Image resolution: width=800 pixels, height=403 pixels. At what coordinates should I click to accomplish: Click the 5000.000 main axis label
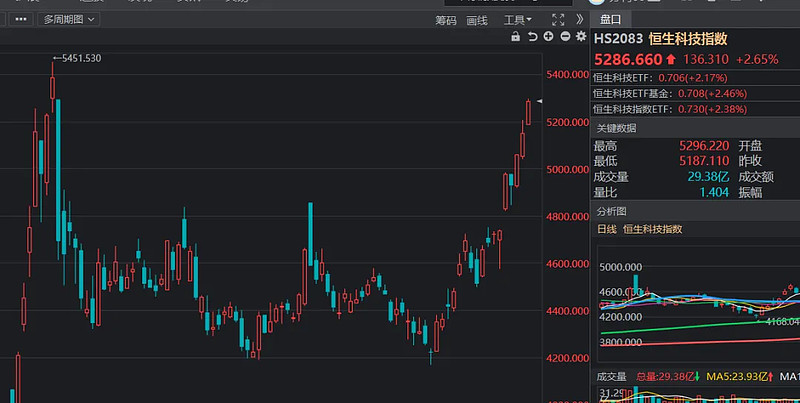567,169
